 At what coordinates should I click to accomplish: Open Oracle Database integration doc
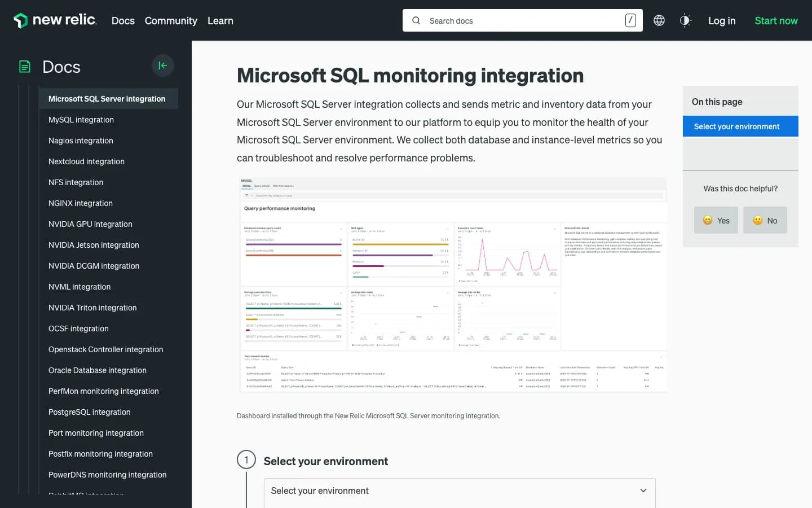pyautogui.click(x=98, y=370)
